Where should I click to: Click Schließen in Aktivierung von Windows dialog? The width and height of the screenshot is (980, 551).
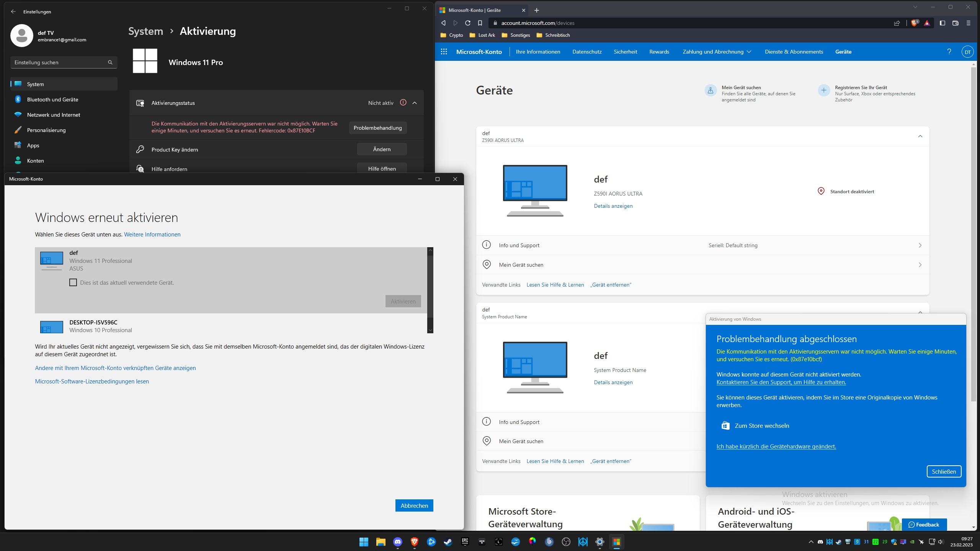944,471
